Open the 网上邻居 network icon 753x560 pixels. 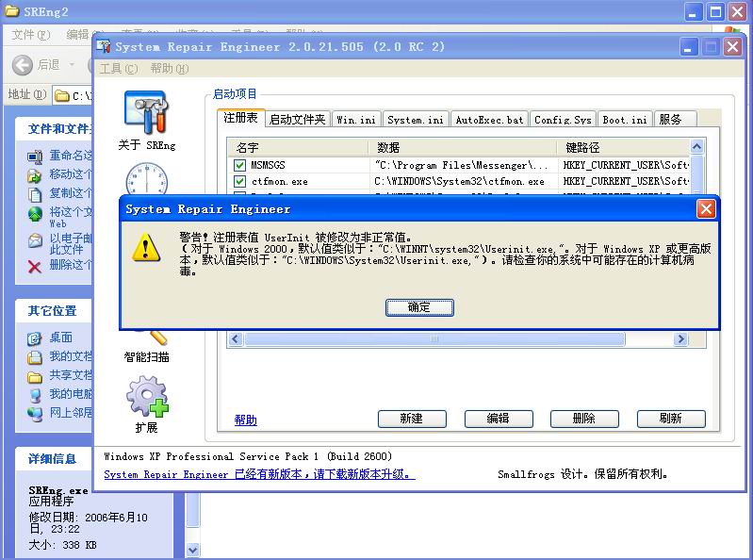(35, 414)
